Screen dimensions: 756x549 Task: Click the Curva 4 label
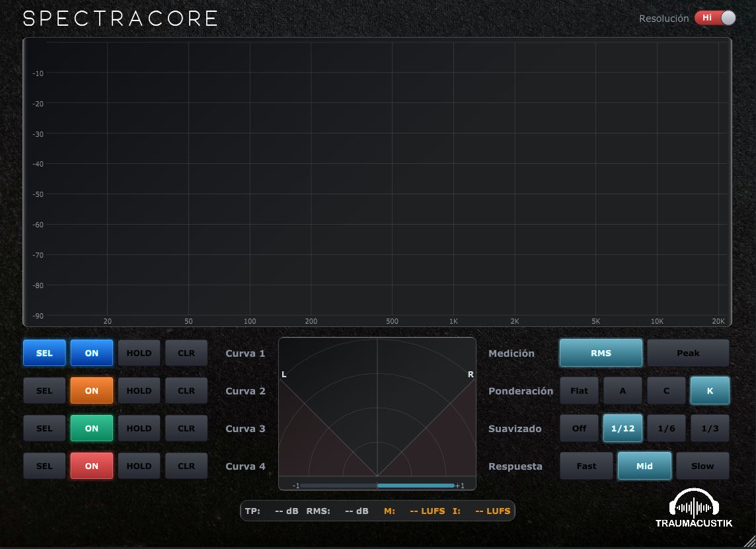pos(245,466)
